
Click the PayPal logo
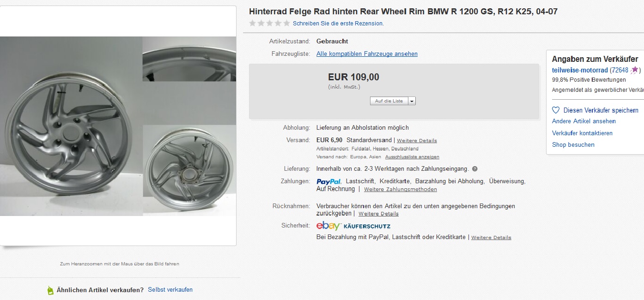click(x=329, y=181)
